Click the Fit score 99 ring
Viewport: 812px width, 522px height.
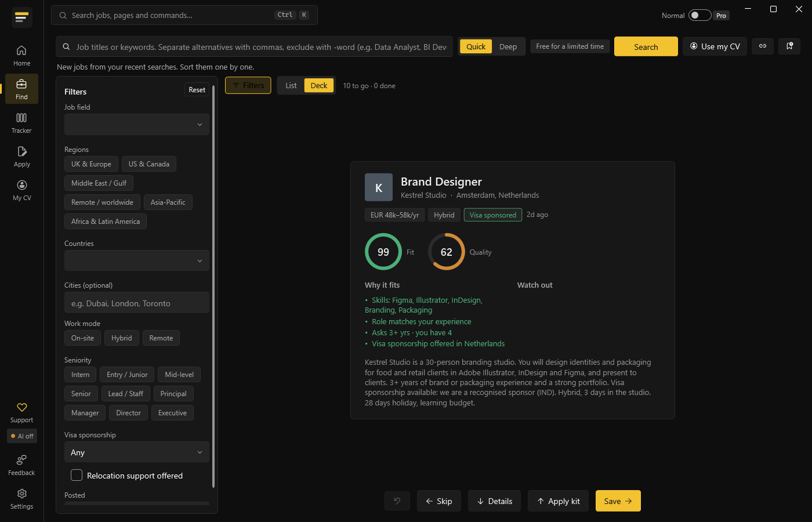[x=383, y=252]
